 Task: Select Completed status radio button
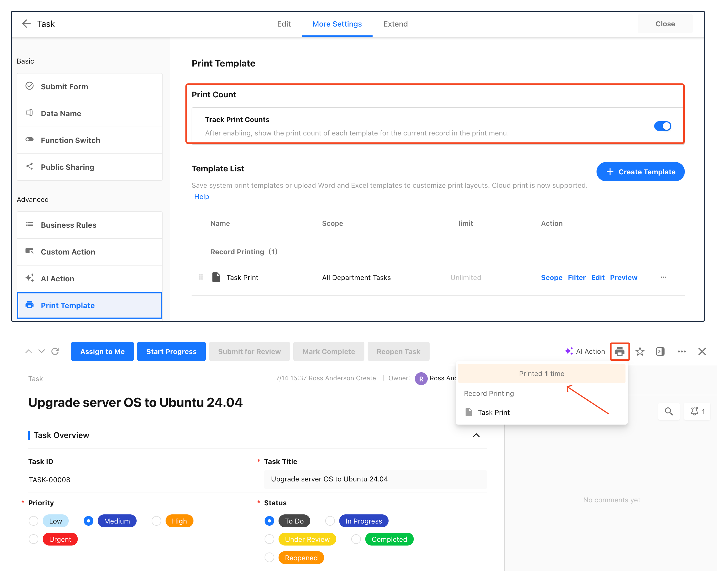(356, 539)
